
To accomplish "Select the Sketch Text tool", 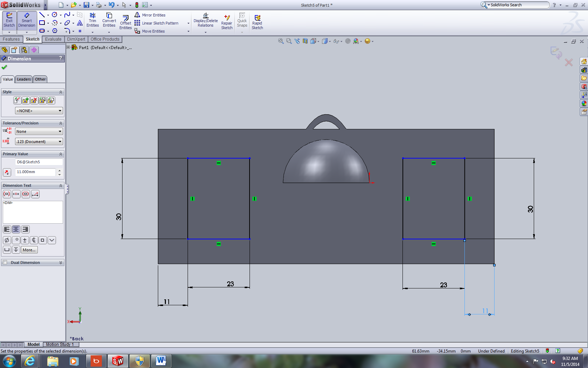I will click(x=80, y=23).
